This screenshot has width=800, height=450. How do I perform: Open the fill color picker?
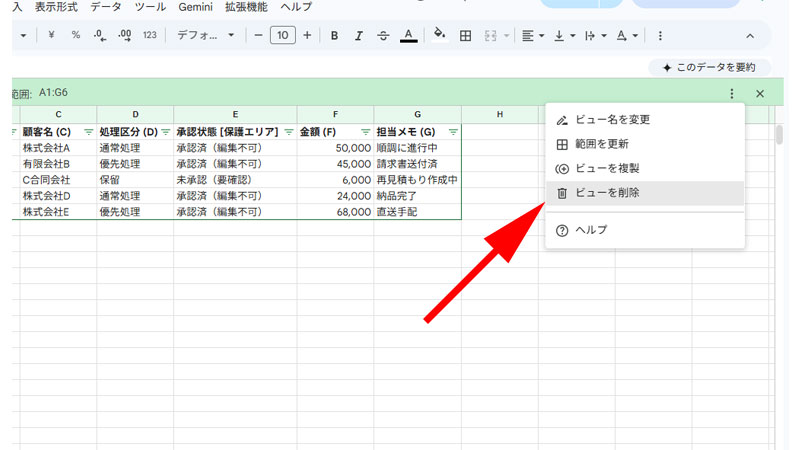point(439,35)
